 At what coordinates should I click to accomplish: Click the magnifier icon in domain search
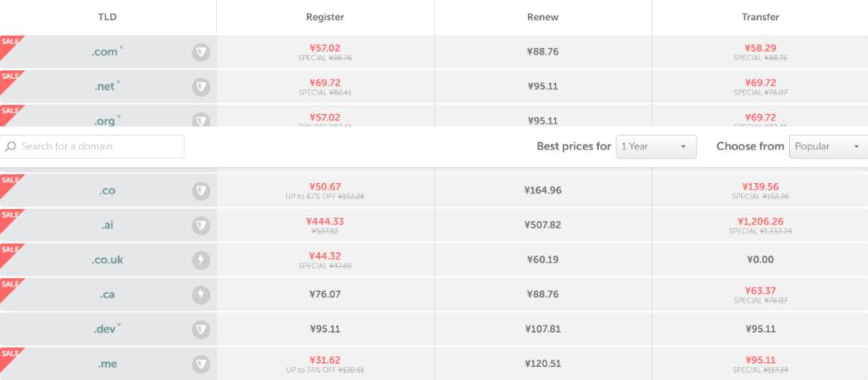click(x=10, y=146)
